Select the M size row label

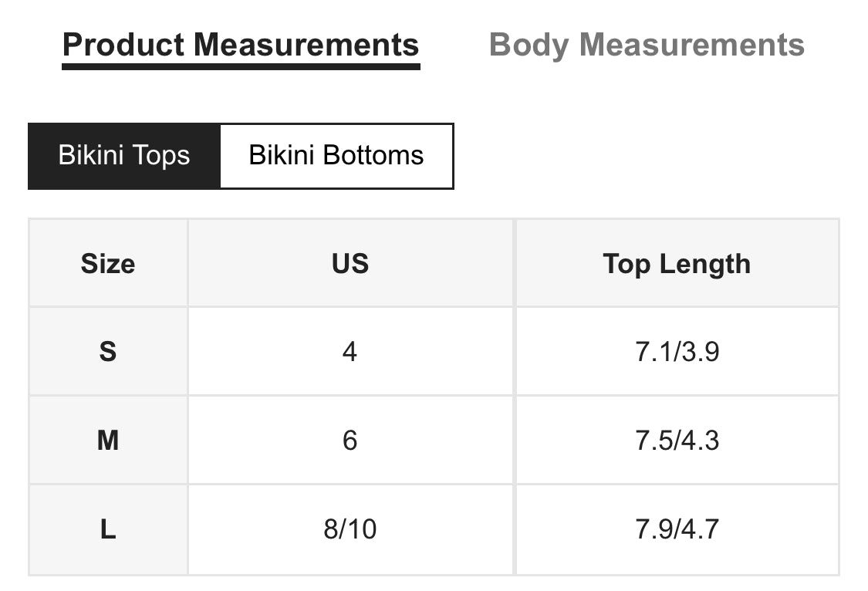[108, 441]
